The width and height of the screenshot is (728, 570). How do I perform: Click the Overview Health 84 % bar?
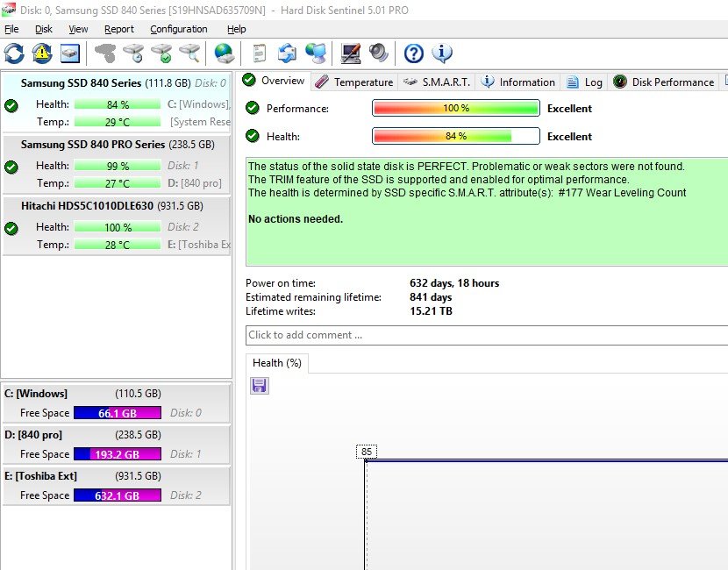click(456, 136)
